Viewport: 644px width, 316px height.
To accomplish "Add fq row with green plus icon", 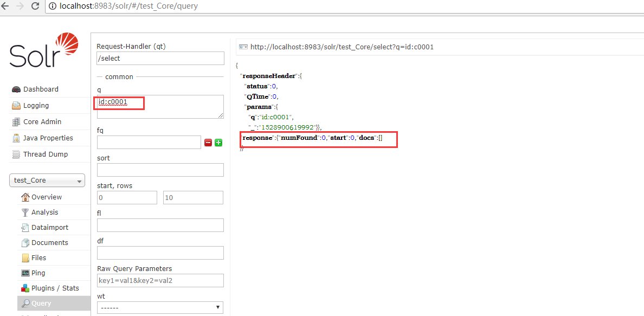I will (218, 143).
